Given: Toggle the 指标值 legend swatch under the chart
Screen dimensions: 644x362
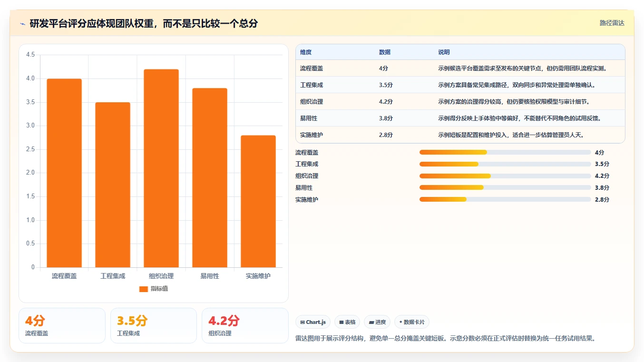Looking at the screenshot, I should 144,289.
